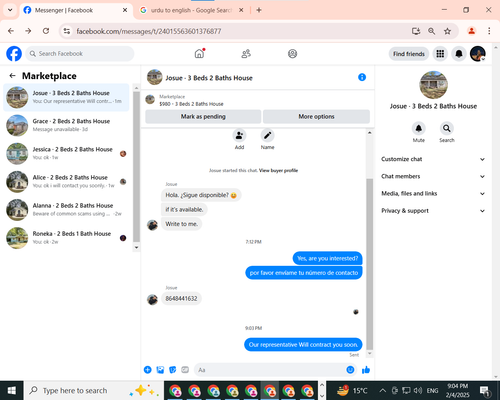Image resolution: width=500 pixels, height=400 pixels.
Task: Open the profile circle icon in top navigation
Action: click(292, 54)
